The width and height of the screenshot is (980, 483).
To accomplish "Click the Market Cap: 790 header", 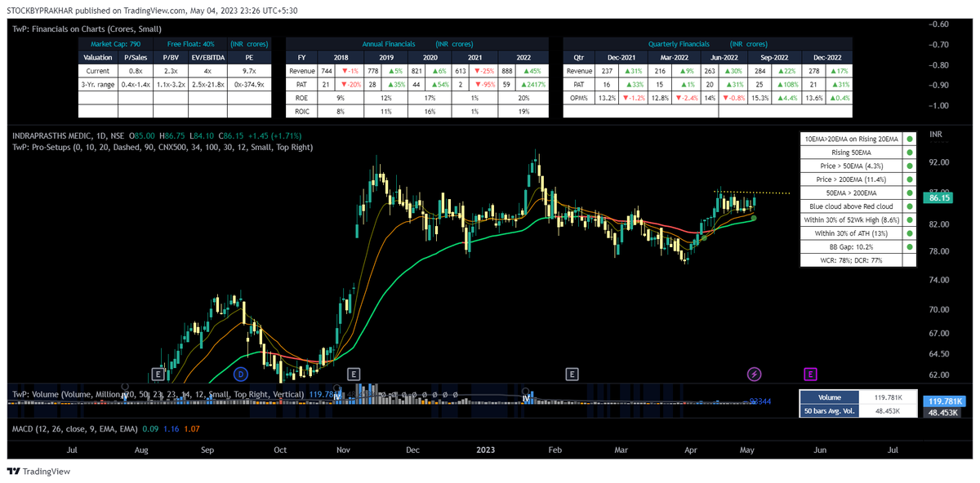I will [115, 44].
